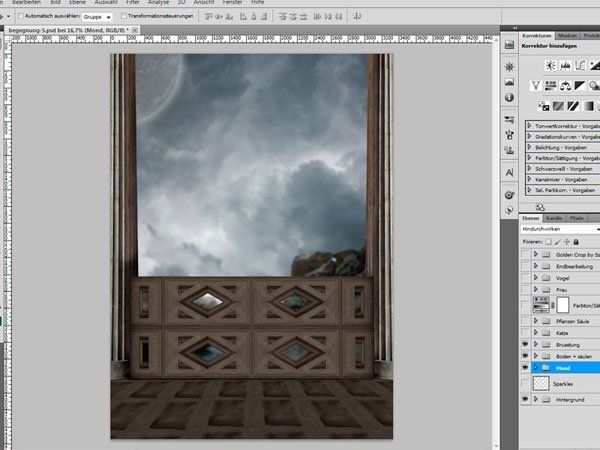Open the Navigator panel icon with compass wheel

[509, 67]
